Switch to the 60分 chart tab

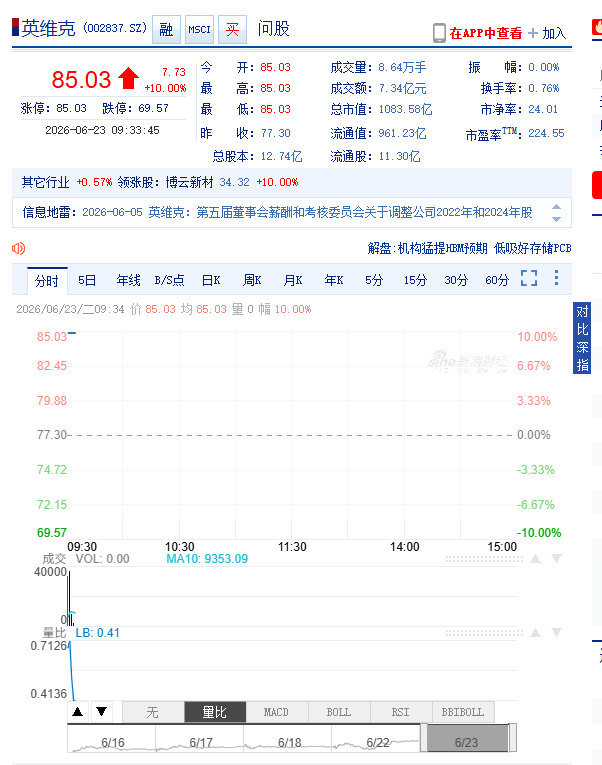point(497,280)
